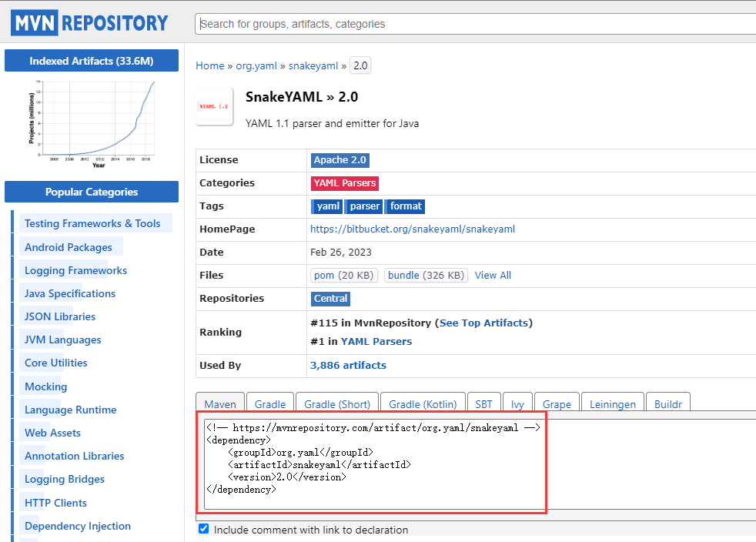Image resolution: width=756 pixels, height=542 pixels.
Task: Click the 3,886 artifacts link
Action: point(348,366)
